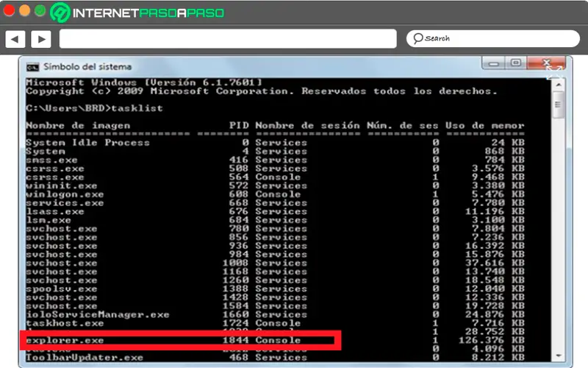Click the orange minimize dot in the browser frame
Screen dimensions: 588x368
point(25,10)
